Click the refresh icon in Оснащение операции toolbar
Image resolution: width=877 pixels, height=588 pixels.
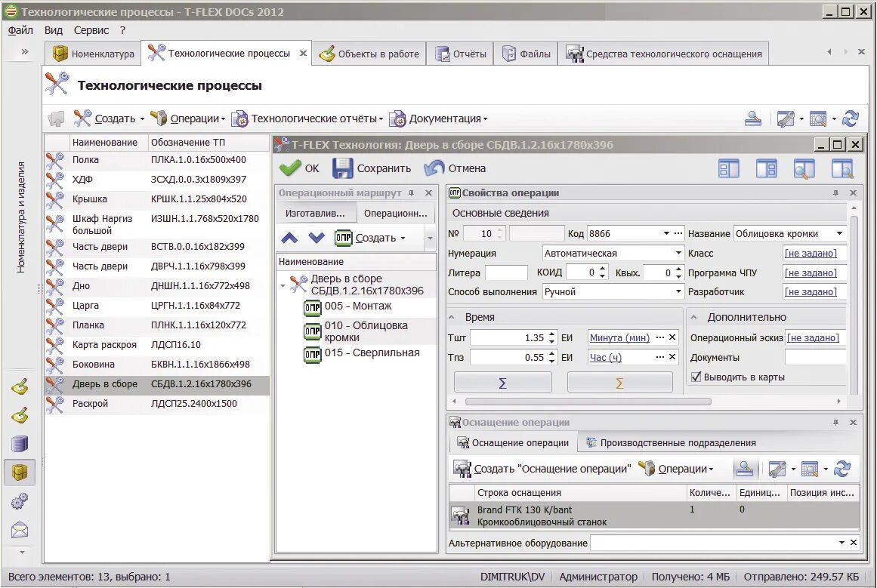pos(841,469)
